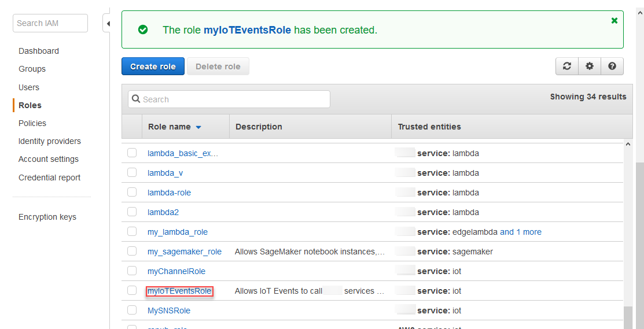Click the help question mark icon

(x=612, y=66)
